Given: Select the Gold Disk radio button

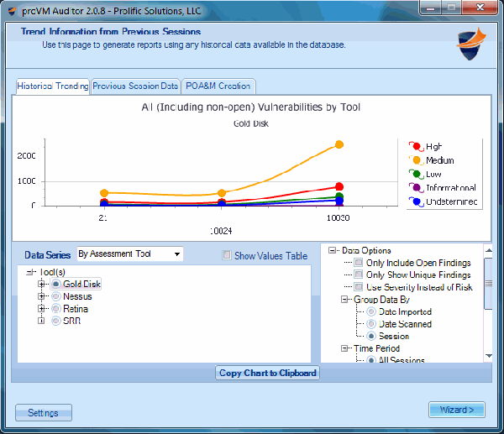Looking at the screenshot, I should 56,284.
